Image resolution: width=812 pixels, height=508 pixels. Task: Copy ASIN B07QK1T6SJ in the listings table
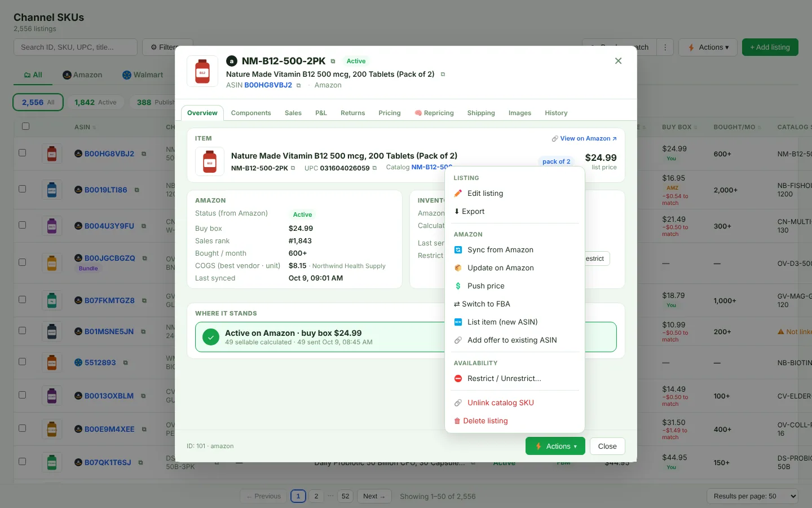(140, 463)
